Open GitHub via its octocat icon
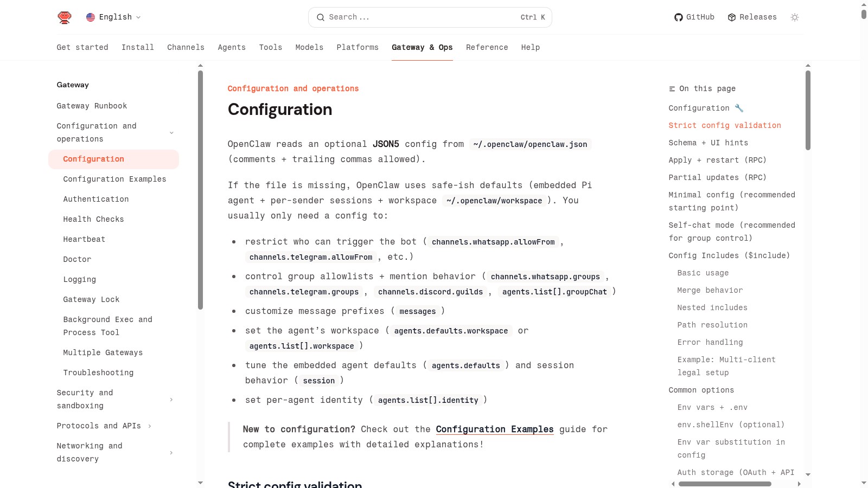Screen dimensions: 868x488 pos(678,17)
